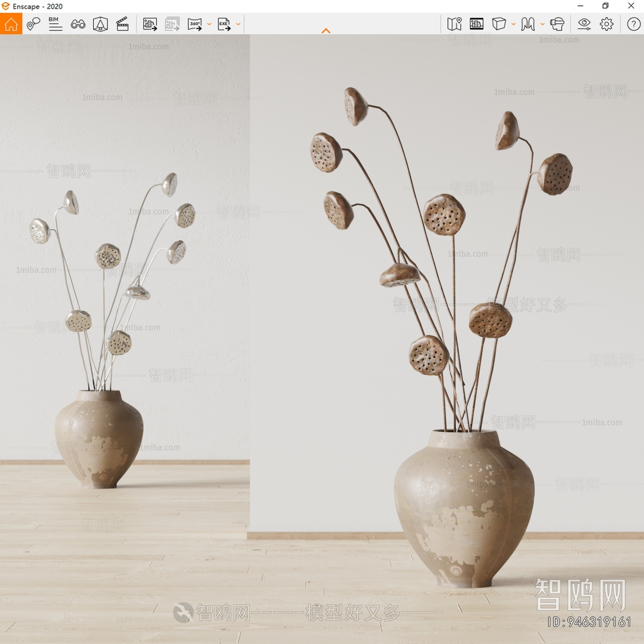
Task: Export a 360° panorama
Action: click(195, 24)
